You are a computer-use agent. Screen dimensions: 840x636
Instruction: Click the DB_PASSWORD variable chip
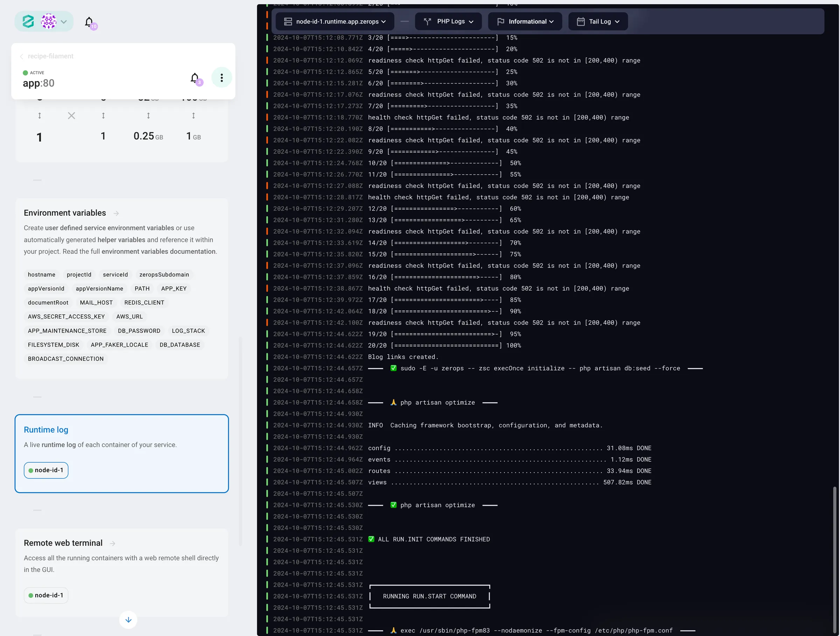pyautogui.click(x=139, y=331)
